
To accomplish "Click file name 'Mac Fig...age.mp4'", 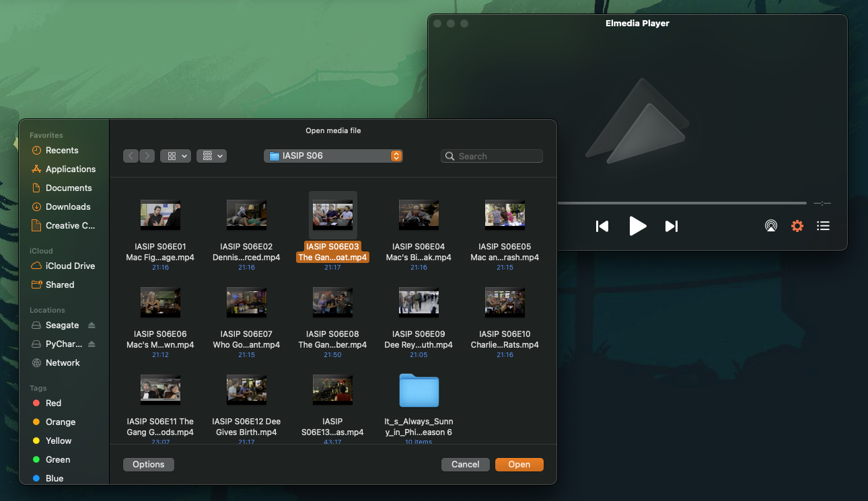I will click(160, 258).
